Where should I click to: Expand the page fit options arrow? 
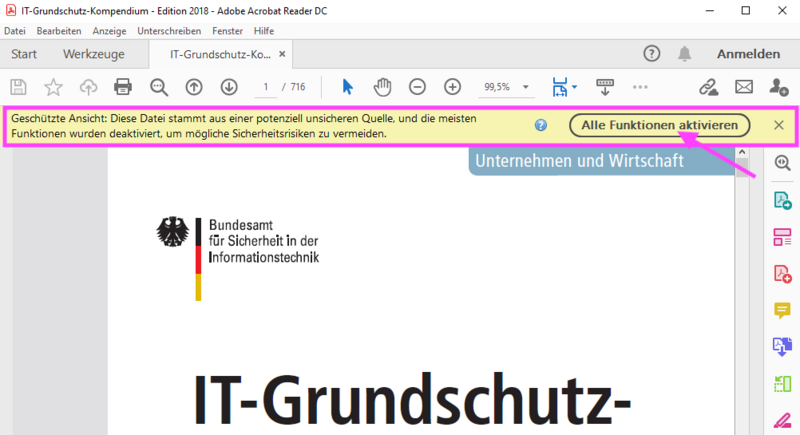pyautogui.click(x=574, y=87)
